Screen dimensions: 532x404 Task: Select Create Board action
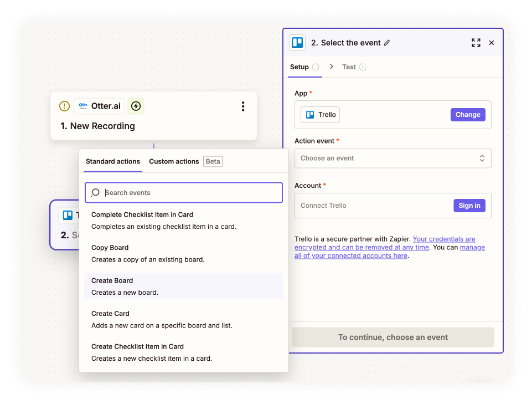tap(183, 286)
